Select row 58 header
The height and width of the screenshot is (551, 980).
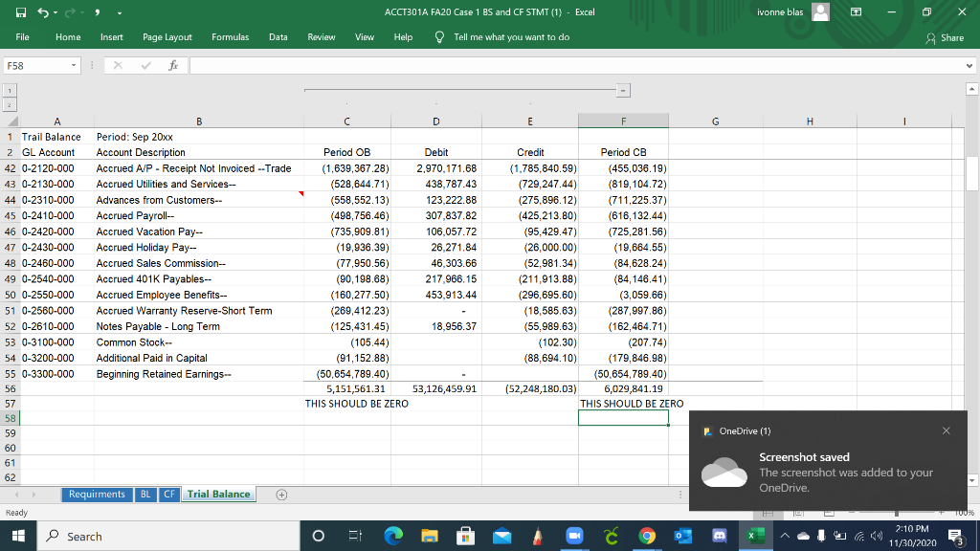pos(10,418)
